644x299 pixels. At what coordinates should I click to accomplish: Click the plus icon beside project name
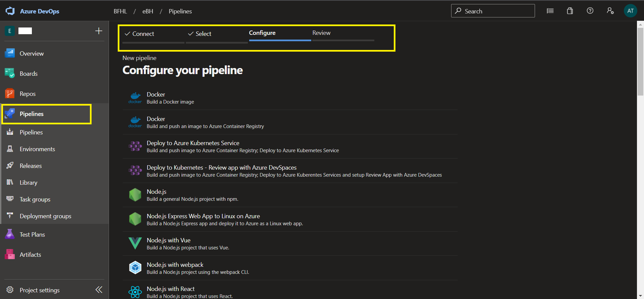coord(99,31)
